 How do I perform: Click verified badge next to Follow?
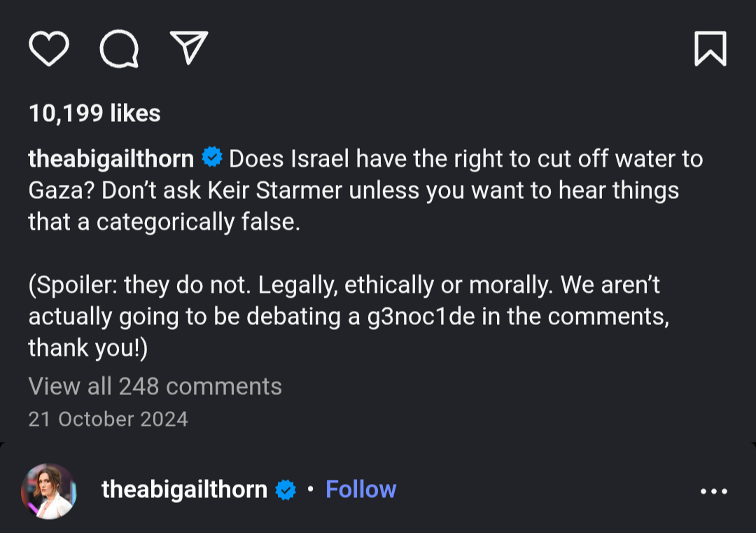point(286,490)
